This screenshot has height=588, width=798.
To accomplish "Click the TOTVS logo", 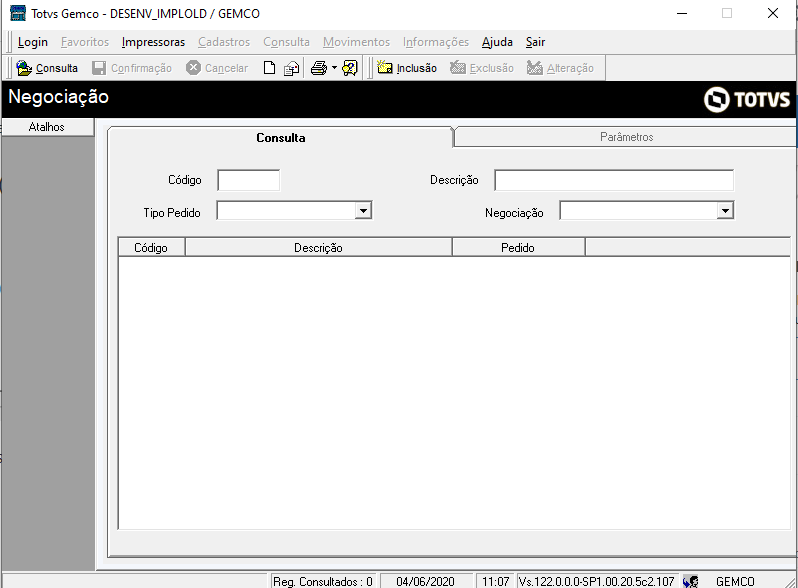I will 747,99.
